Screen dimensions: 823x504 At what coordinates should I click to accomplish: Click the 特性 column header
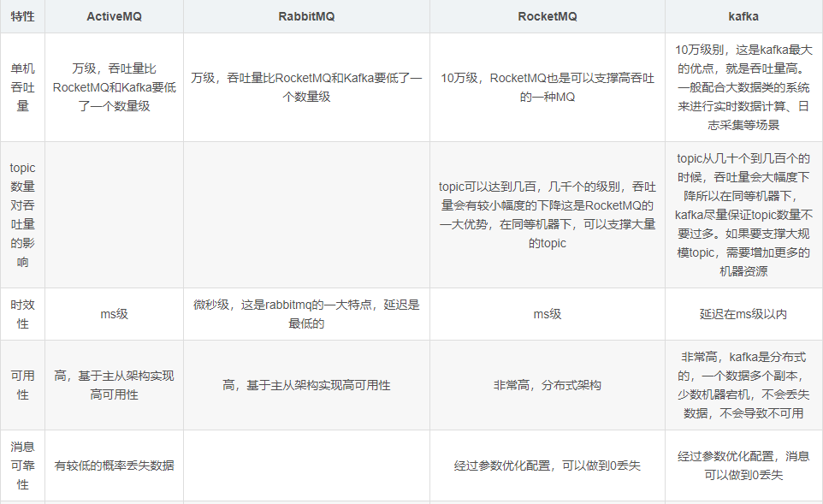pyautogui.click(x=22, y=16)
